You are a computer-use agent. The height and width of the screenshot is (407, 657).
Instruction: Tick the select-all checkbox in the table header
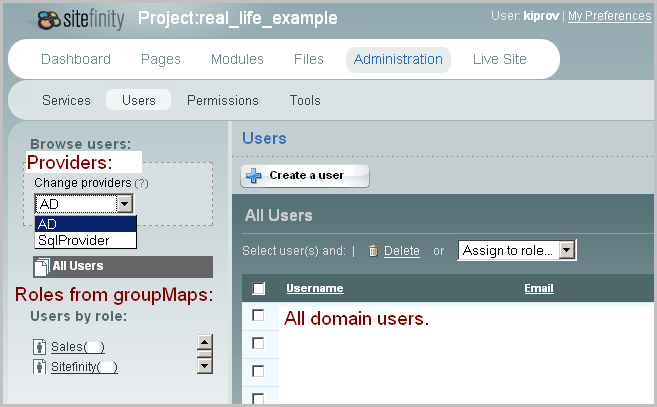pyautogui.click(x=259, y=288)
